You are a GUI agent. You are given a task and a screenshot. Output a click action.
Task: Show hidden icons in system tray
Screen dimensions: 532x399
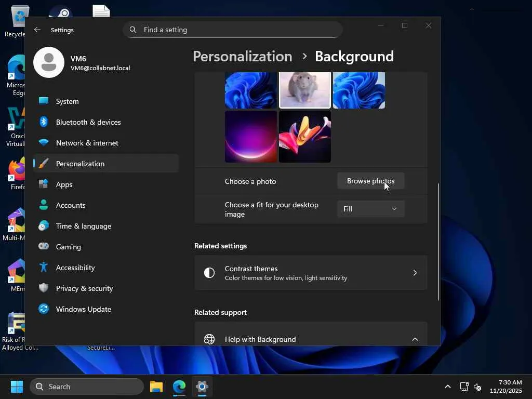(x=447, y=387)
